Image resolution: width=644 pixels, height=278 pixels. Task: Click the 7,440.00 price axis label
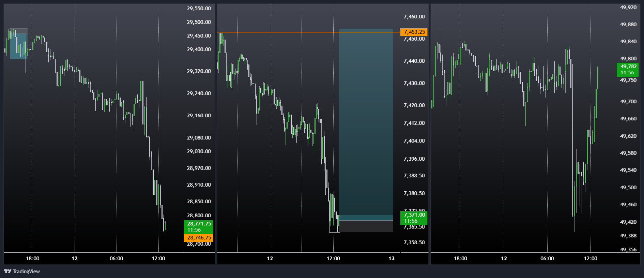coord(414,61)
